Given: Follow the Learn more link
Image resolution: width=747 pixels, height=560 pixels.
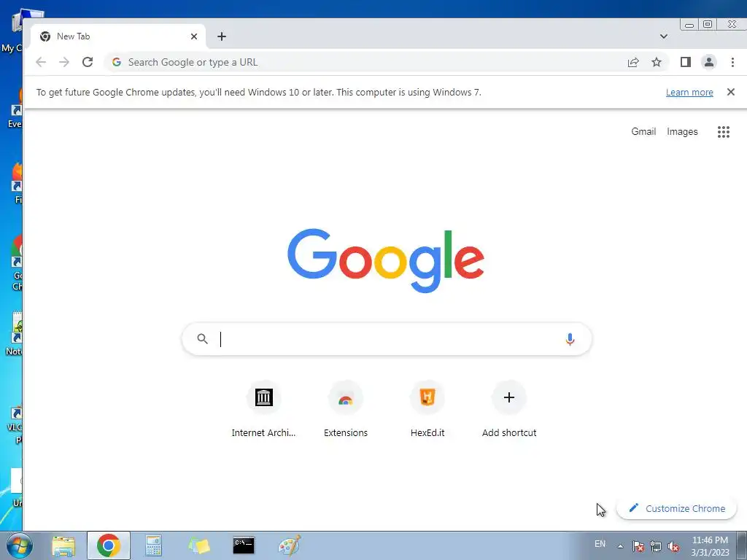Looking at the screenshot, I should pos(689,93).
